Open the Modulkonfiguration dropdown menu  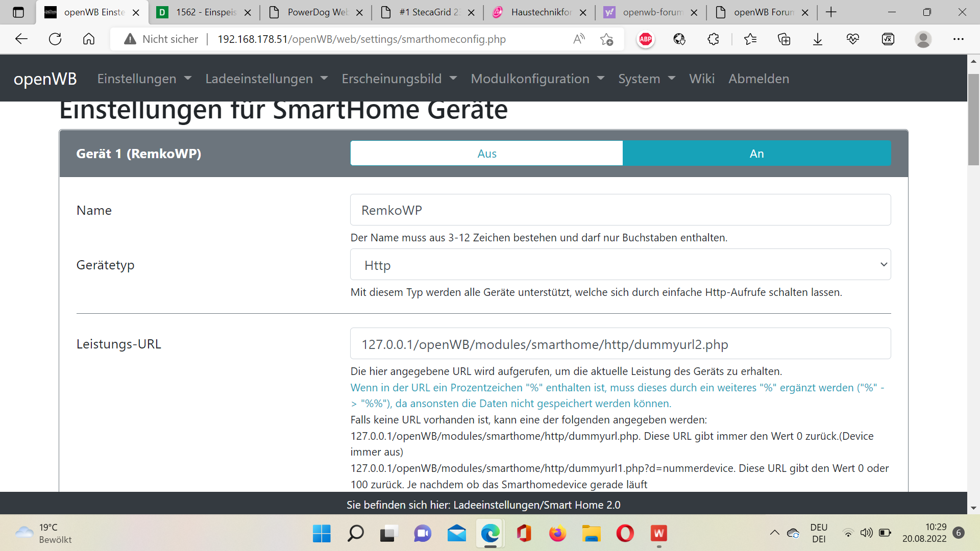pos(537,79)
